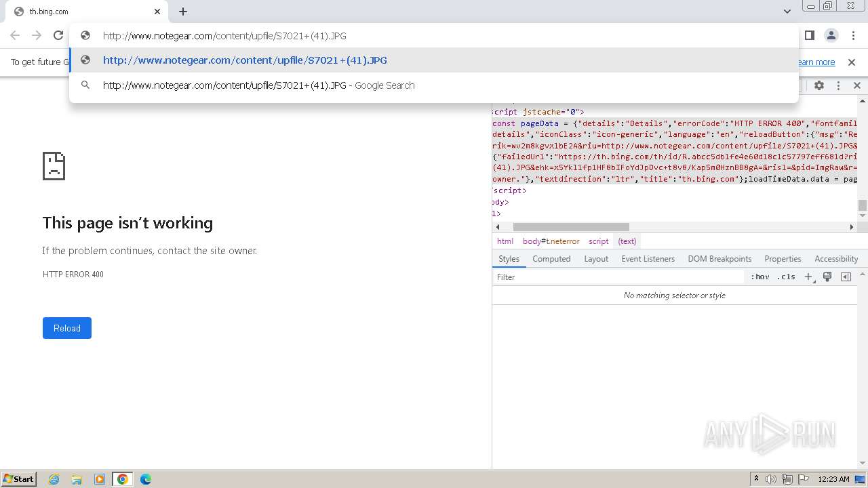Show hidden system tray icons arrow
Image resolution: width=868 pixels, height=488 pixels.
[756, 479]
